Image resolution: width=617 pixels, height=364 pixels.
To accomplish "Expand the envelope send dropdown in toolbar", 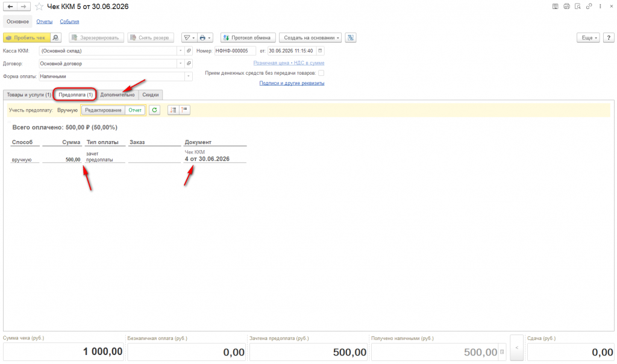I will coord(189,38).
